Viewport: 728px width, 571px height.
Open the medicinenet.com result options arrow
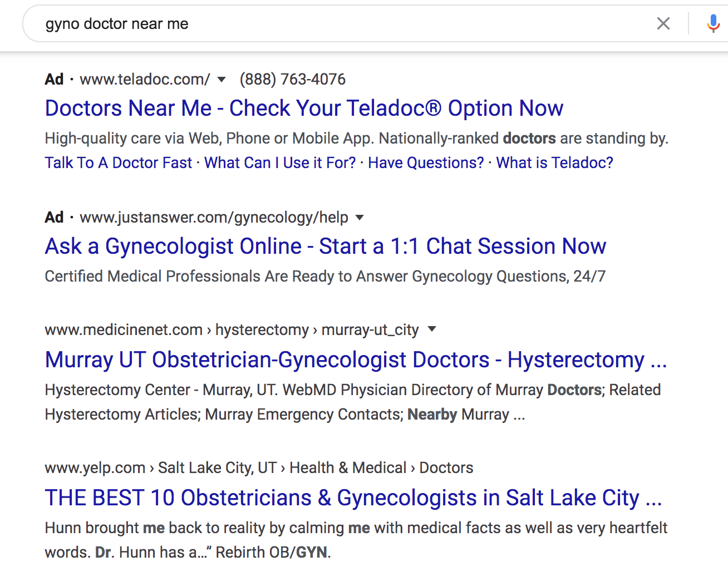432,329
